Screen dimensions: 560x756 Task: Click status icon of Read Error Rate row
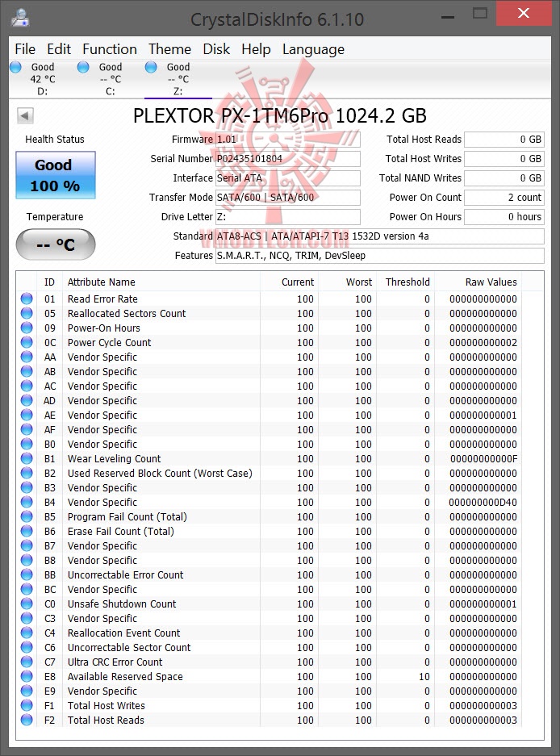(x=27, y=299)
